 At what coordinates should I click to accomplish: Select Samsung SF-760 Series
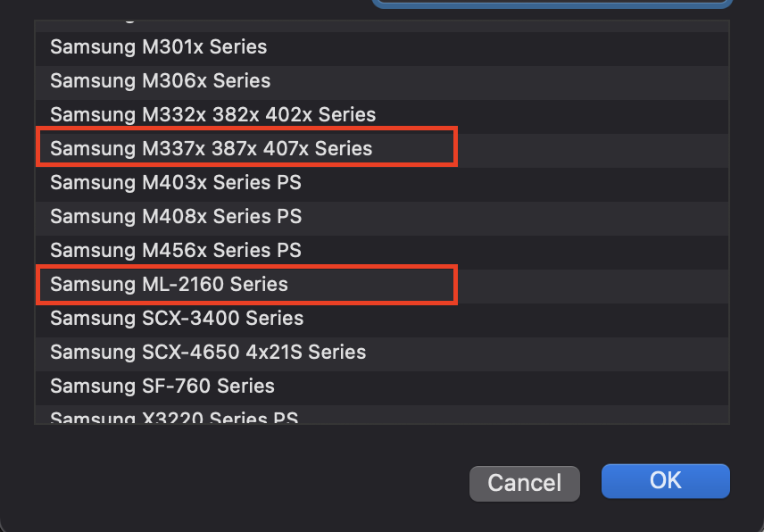coord(162,386)
